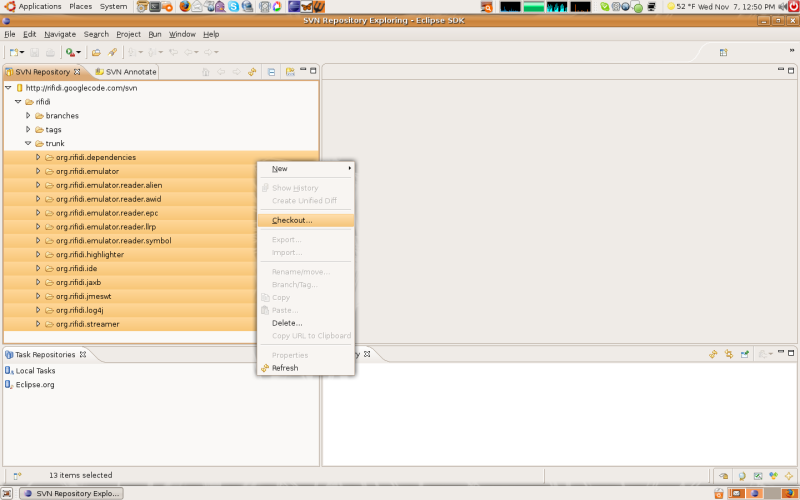This screenshot has height=500, width=800.
Task: Click link with editor icon in History view
Action: tap(729, 354)
